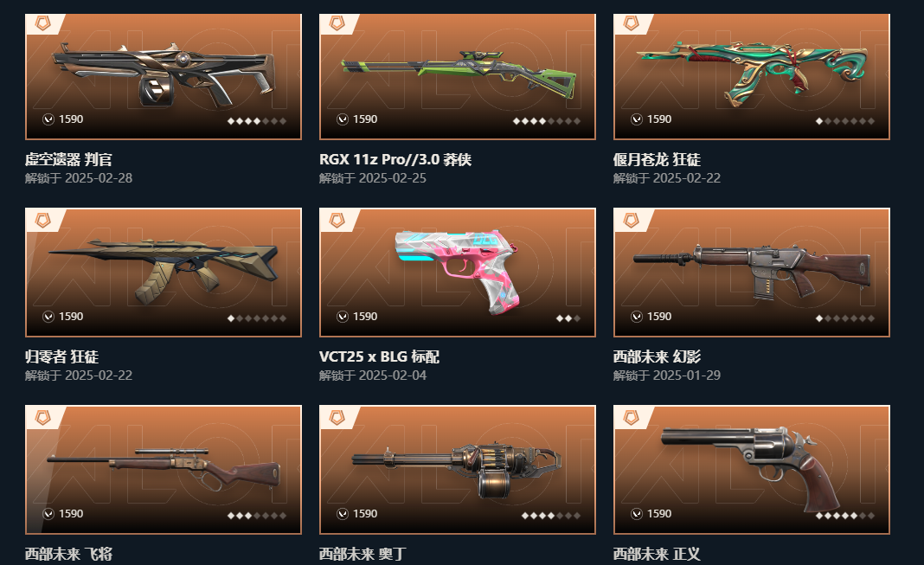The width and height of the screenshot is (924, 565).
Task: Click the level dots on VCT25 x BLG card
Action: pyautogui.click(x=568, y=318)
